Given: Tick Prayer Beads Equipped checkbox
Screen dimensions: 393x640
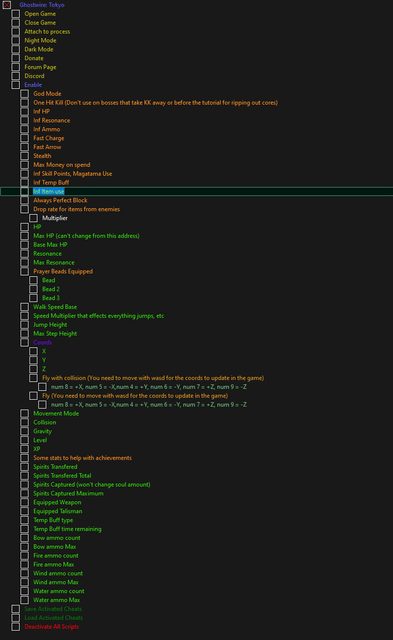Looking at the screenshot, I should tap(24, 271).
